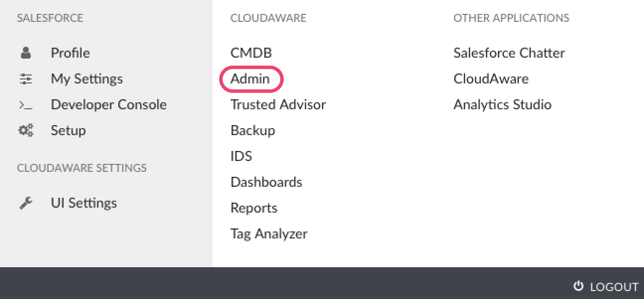Click the LOGOUT button
Viewport: 644px width, 299px height.
click(606, 286)
